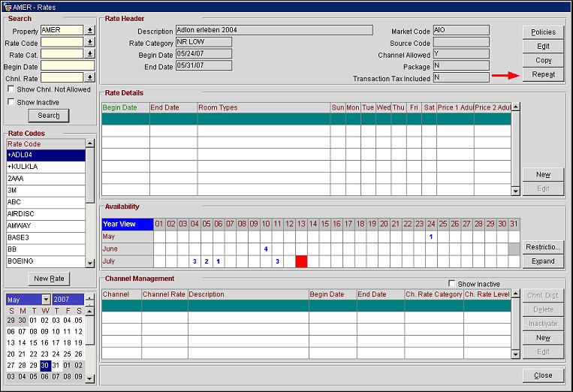This screenshot has width=573, height=392.
Task: Click the AMER window title bar icon
Action: tap(7, 5)
